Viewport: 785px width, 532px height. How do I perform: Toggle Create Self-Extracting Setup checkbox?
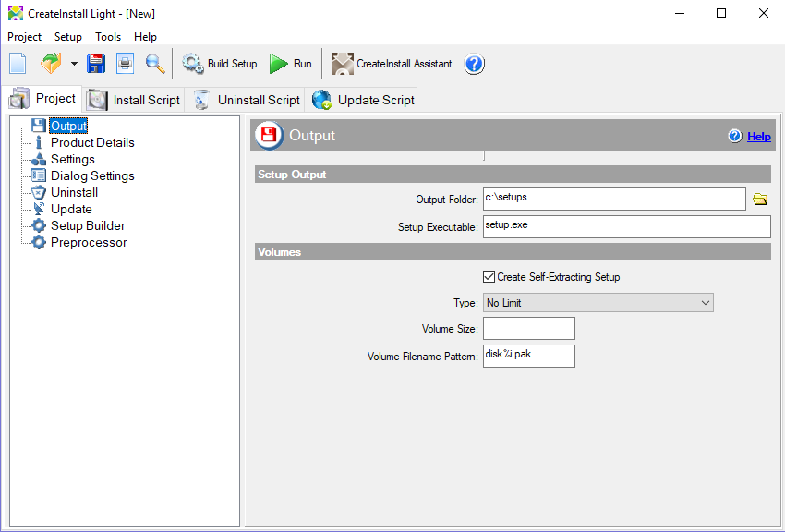[489, 277]
